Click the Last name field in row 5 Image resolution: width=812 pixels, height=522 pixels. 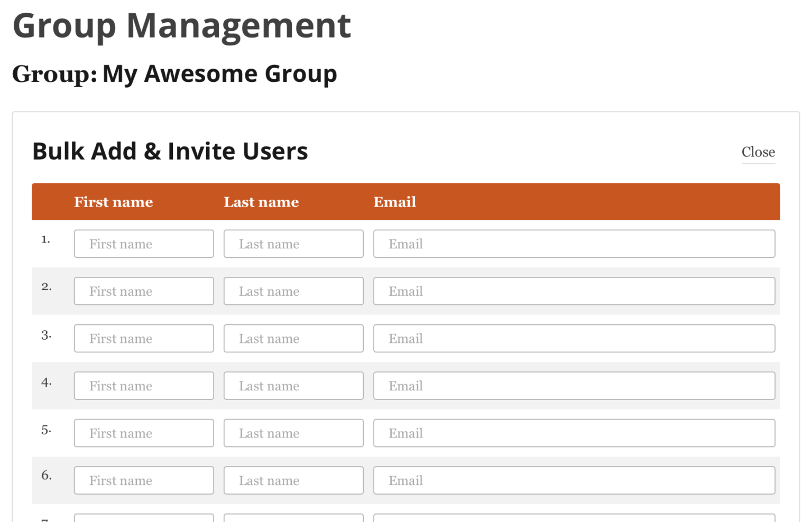click(x=293, y=433)
